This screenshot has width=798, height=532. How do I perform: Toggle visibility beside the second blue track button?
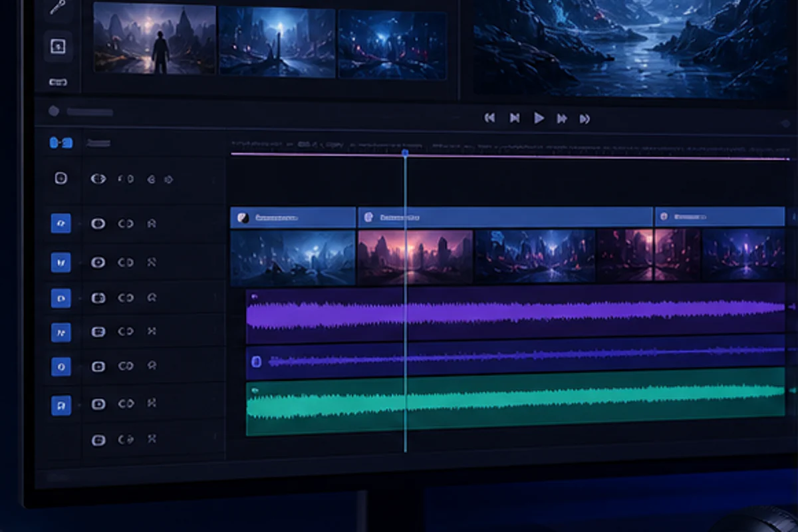point(98,263)
